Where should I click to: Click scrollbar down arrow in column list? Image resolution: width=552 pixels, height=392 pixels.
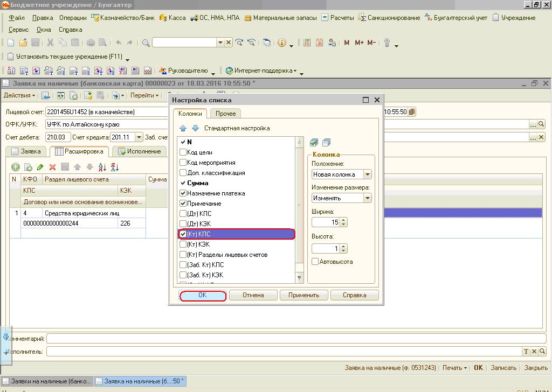(x=299, y=278)
